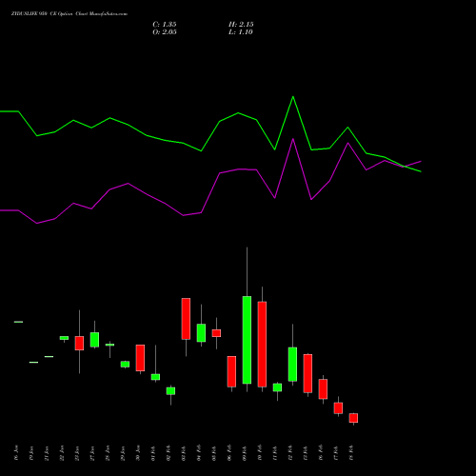Click the high value 'H: 2.15'
Image resolution: width=476 pixels, height=476 pixels.
tap(241, 25)
